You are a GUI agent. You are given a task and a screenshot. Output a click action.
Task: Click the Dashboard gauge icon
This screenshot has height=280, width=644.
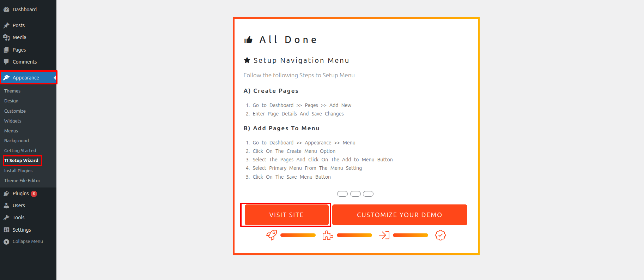[x=6, y=10]
